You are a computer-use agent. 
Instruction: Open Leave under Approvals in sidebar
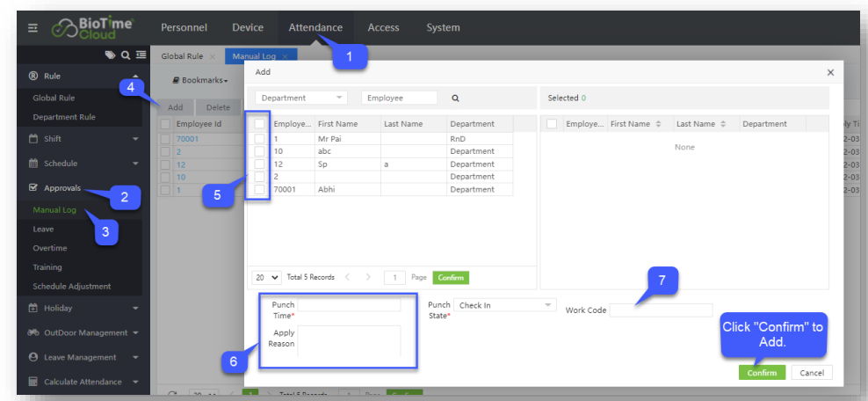tap(43, 229)
